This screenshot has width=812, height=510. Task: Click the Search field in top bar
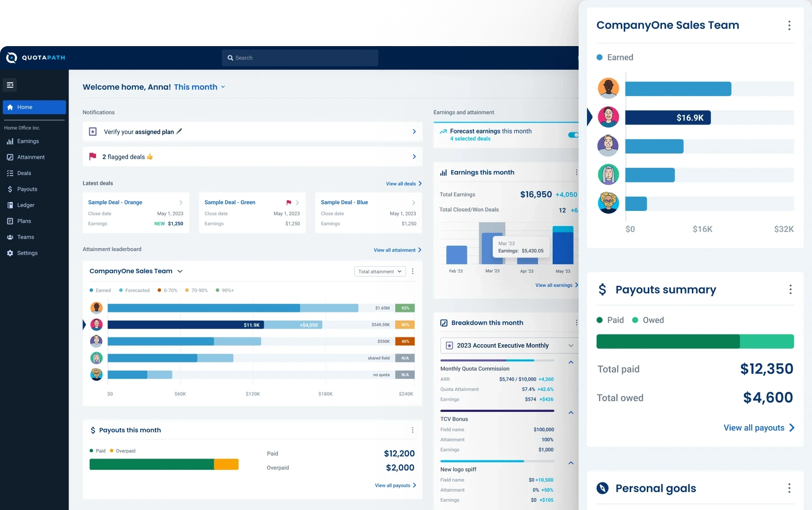(300, 58)
